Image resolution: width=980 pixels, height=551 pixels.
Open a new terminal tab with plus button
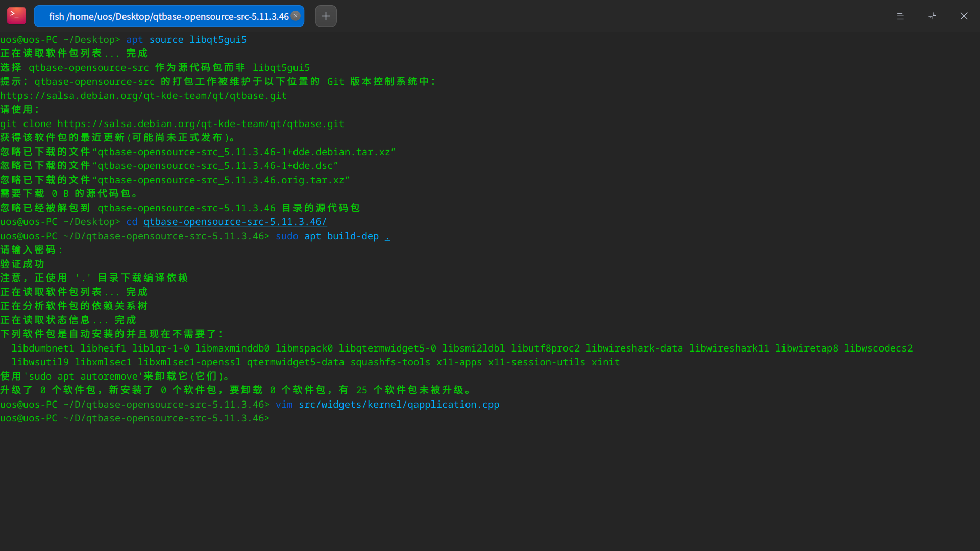[326, 16]
